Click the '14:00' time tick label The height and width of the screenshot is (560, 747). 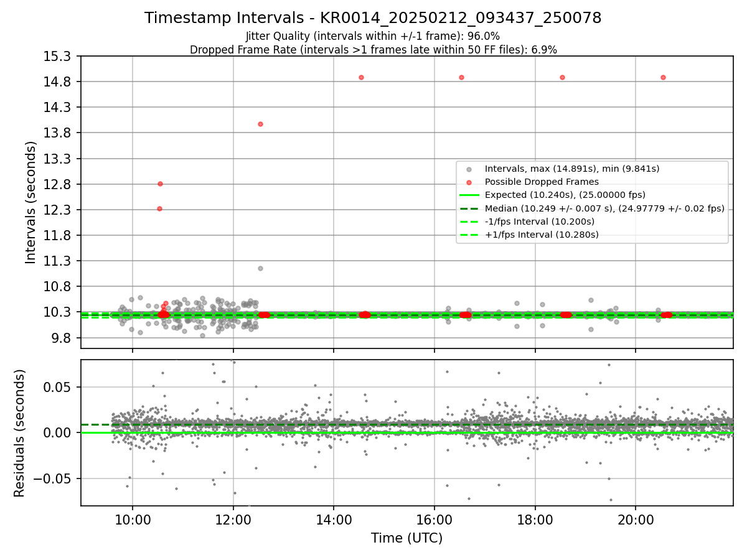[334, 520]
